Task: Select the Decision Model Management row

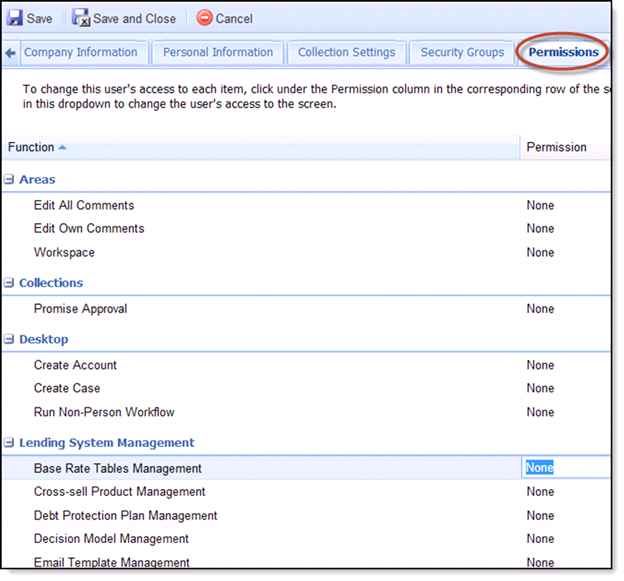Action: coord(306,538)
